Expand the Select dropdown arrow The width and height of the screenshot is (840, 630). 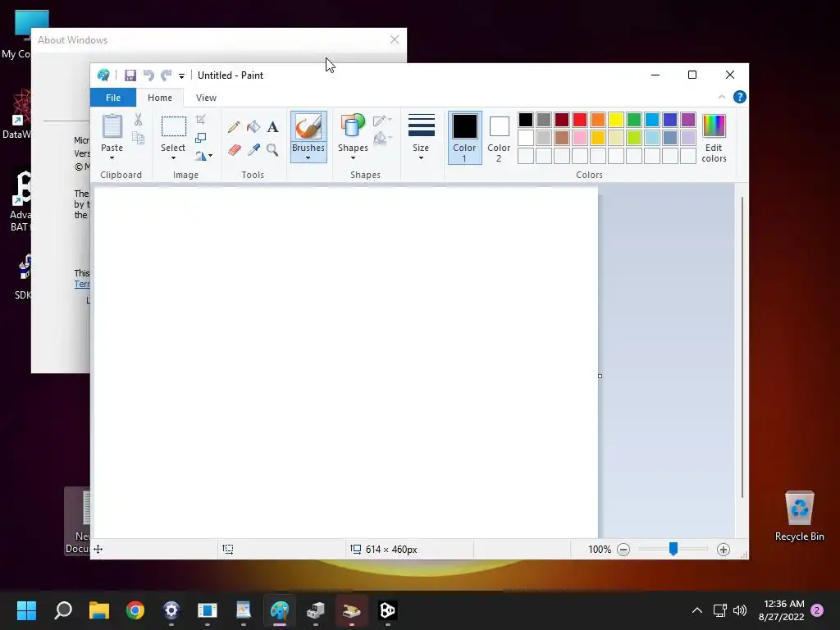coord(173,158)
